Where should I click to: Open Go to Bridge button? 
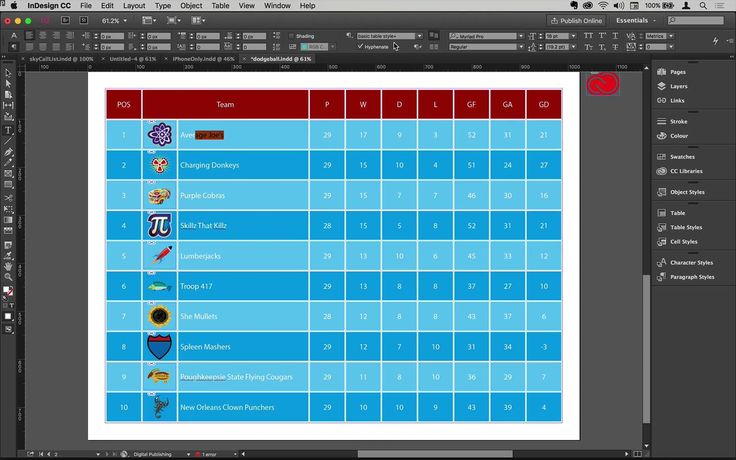point(65,21)
